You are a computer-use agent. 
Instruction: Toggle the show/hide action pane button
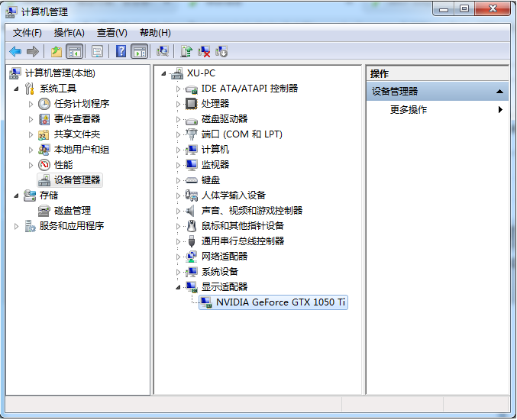139,51
